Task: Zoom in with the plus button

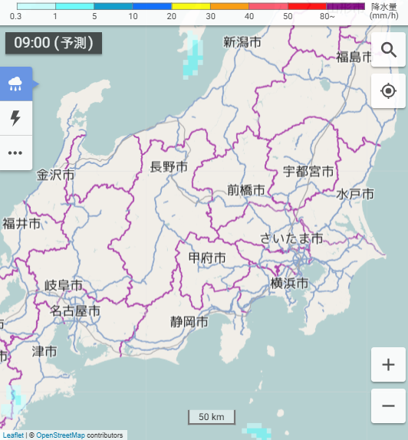Action: pos(388,364)
